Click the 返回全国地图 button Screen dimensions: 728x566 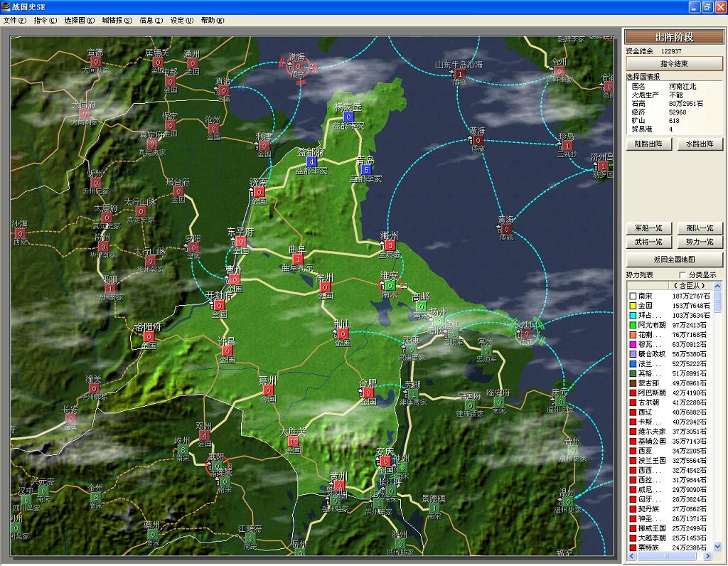[x=674, y=260]
